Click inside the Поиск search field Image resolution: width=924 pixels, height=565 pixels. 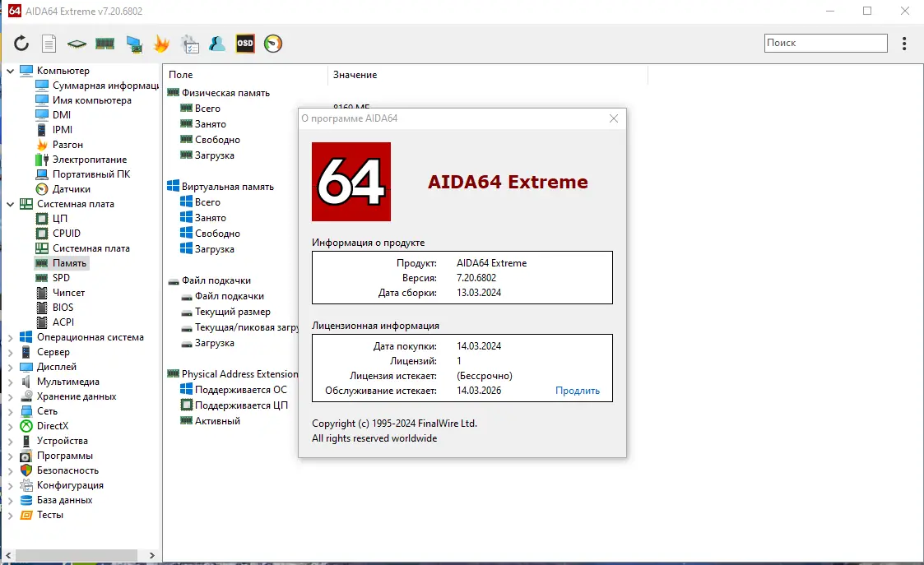(x=825, y=43)
